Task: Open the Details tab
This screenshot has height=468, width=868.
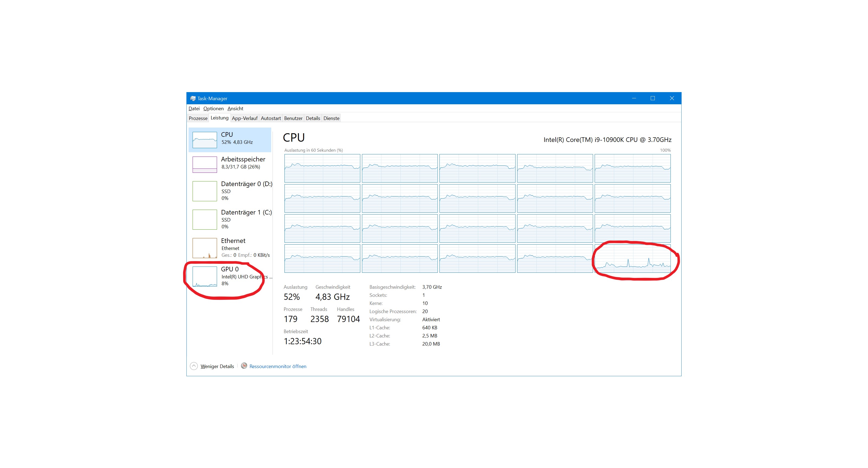Action: [313, 118]
